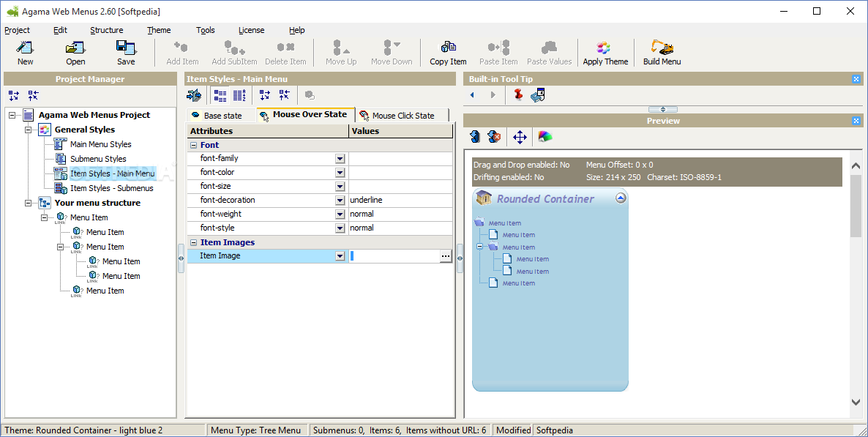Open a project with the Open icon
868x437 pixels.
pos(75,48)
